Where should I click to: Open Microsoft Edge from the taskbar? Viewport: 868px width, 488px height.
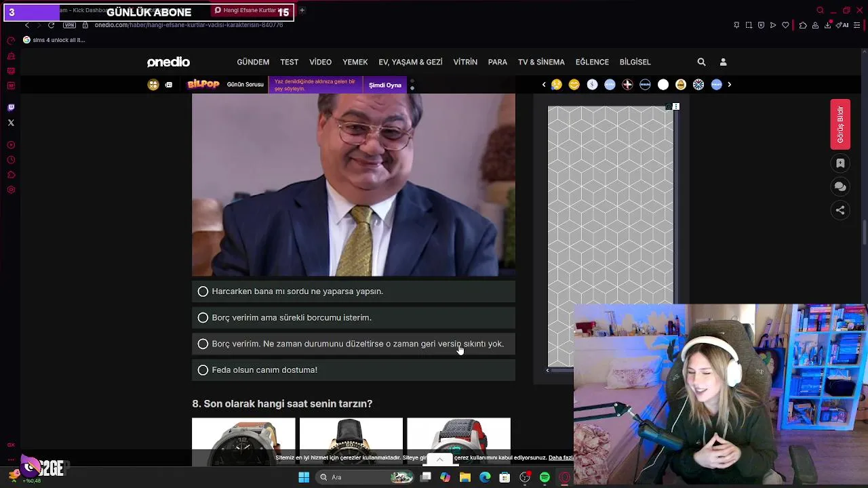485,478
